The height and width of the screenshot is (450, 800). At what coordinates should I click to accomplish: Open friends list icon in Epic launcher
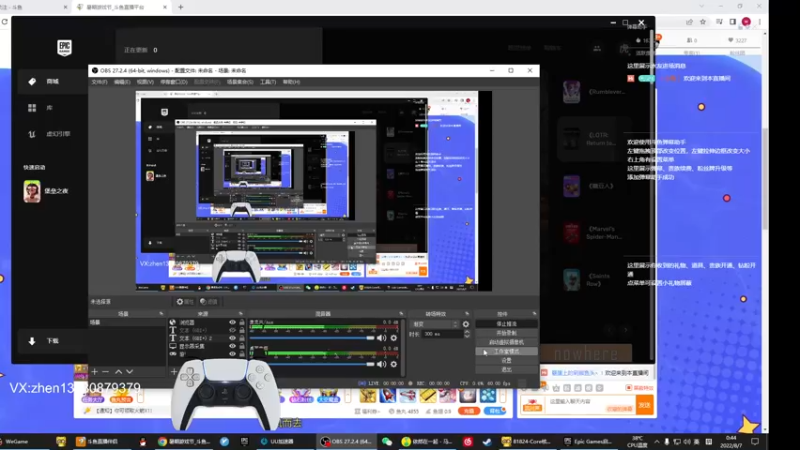pos(597,48)
